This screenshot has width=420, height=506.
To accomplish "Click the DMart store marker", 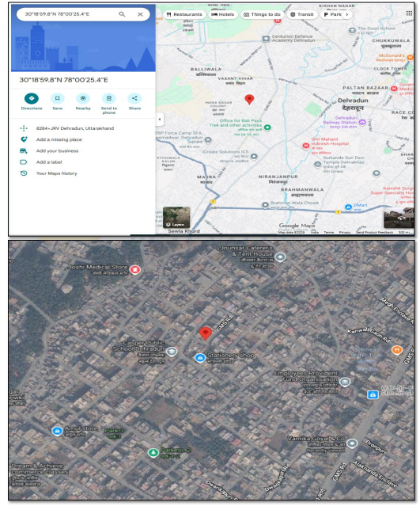I will 348,207.
